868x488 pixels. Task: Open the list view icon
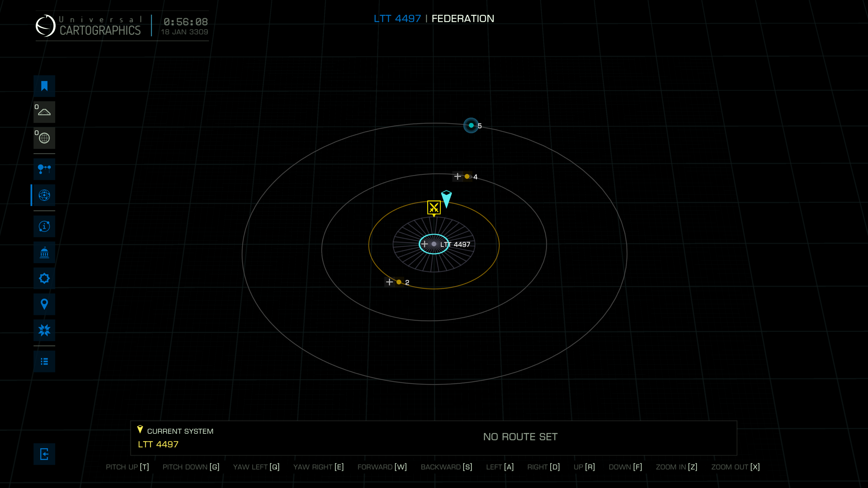pyautogui.click(x=44, y=361)
